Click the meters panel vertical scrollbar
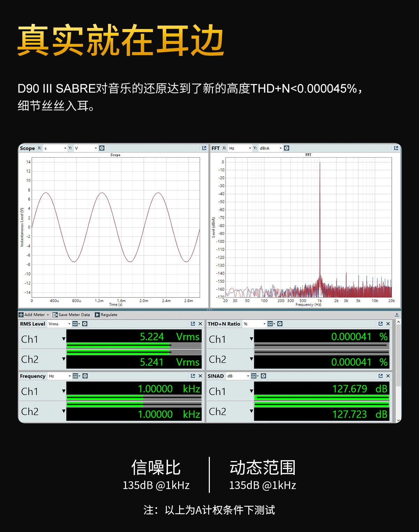The image size is (419, 532). (398, 371)
